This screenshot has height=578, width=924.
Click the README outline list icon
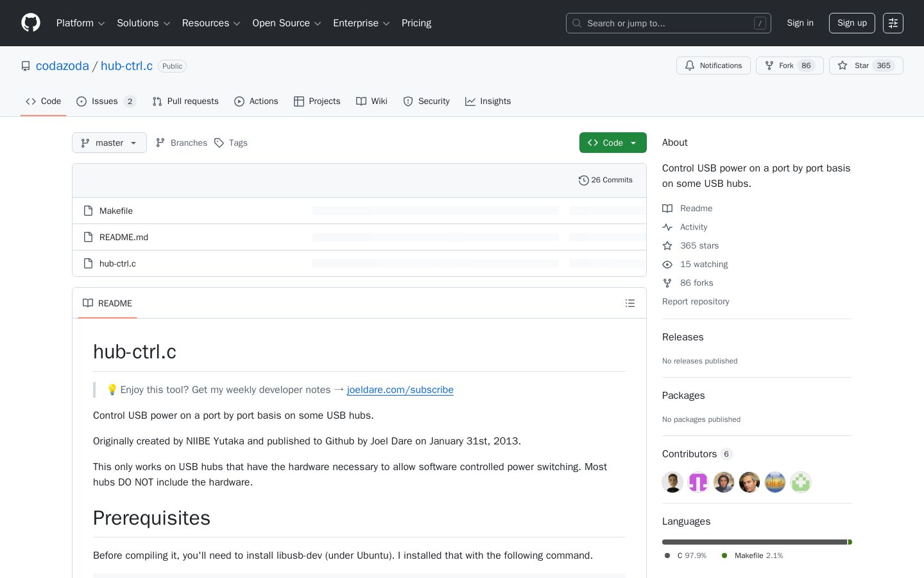click(x=630, y=303)
